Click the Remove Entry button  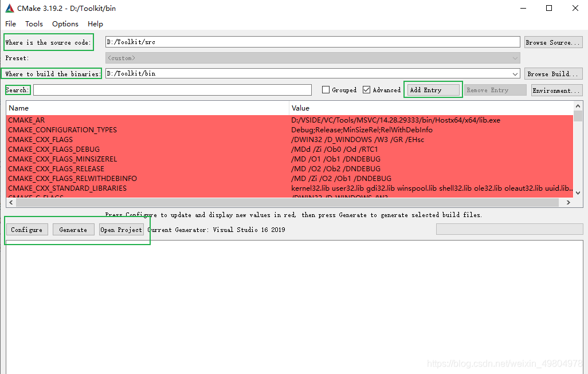(x=495, y=90)
